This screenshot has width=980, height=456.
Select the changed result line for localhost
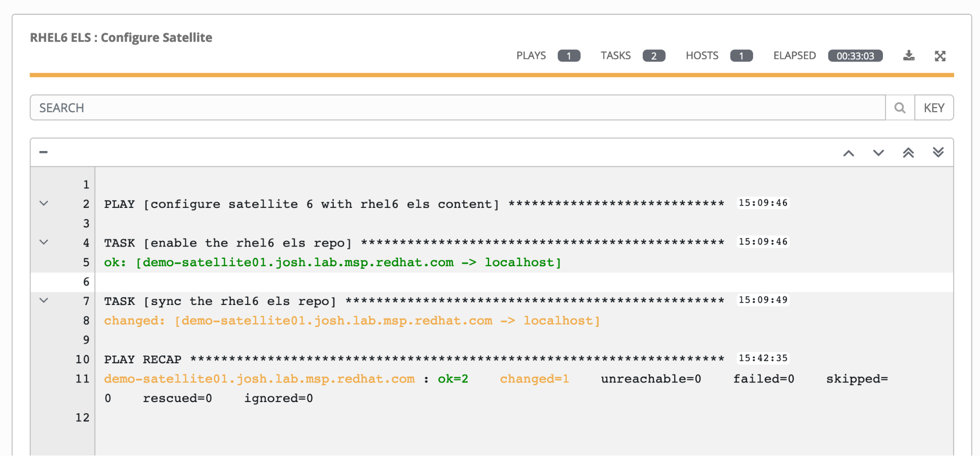tap(352, 321)
